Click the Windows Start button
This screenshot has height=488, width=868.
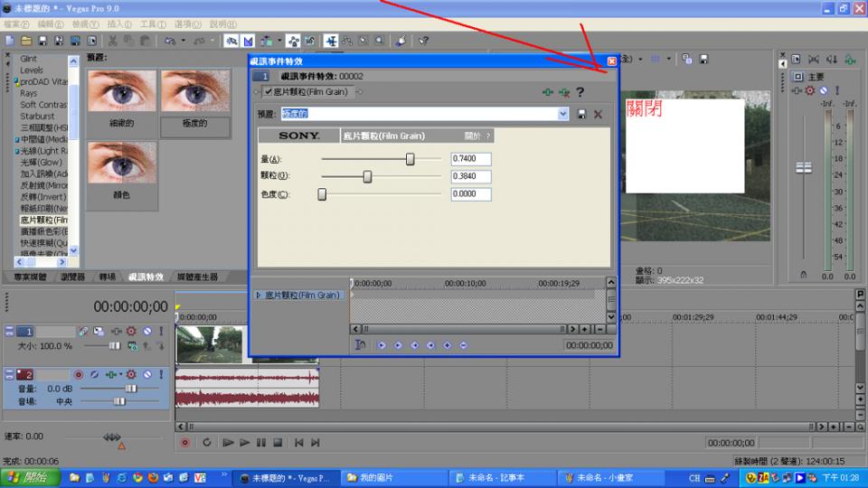coord(30,477)
